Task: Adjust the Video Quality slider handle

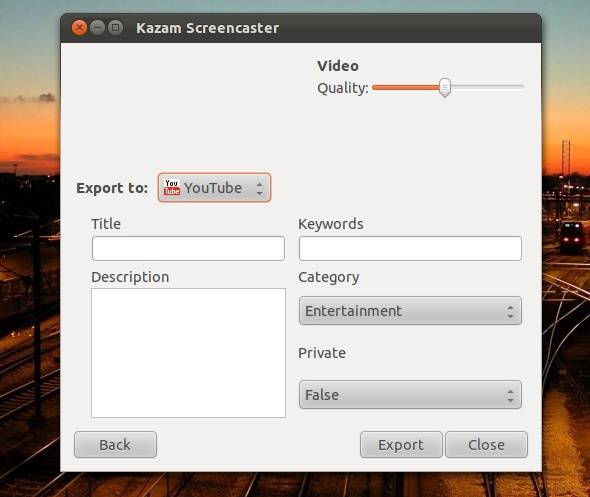Action: coord(445,87)
